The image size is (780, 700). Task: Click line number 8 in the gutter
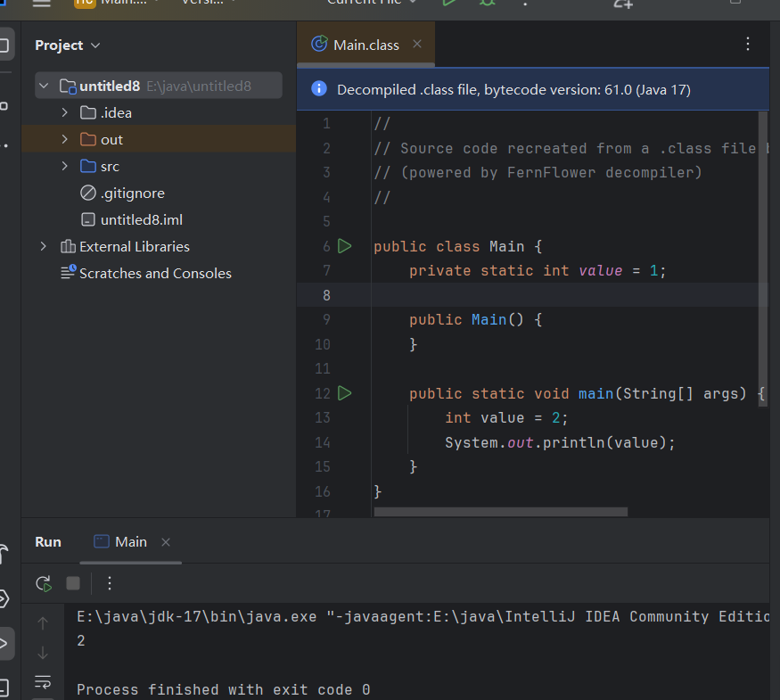[326, 295]
